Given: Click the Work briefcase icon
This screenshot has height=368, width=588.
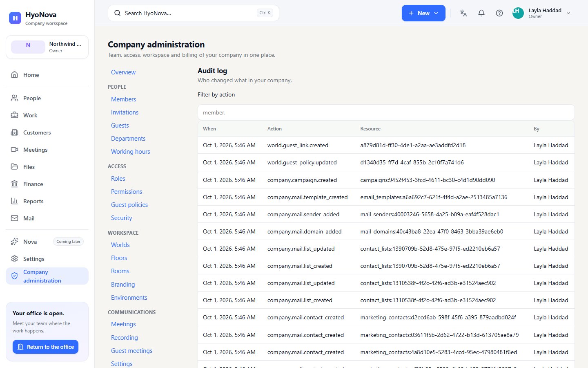Looking at the screenshot, I should coord(15,115).
